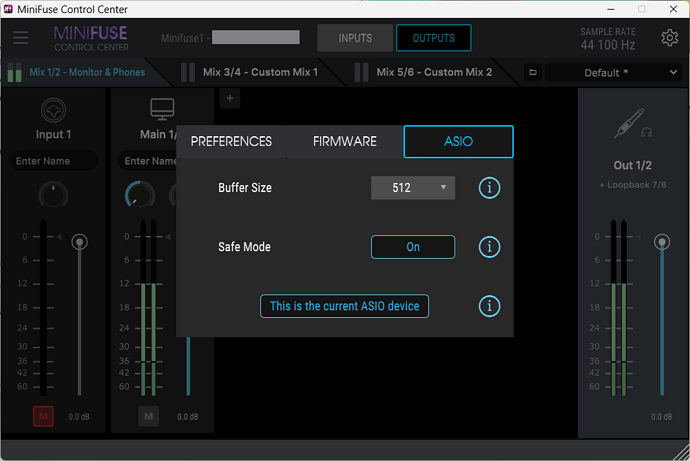Open settings via the gear icon
This screenshot has height=461, width=690.
(x=669, y=38)
